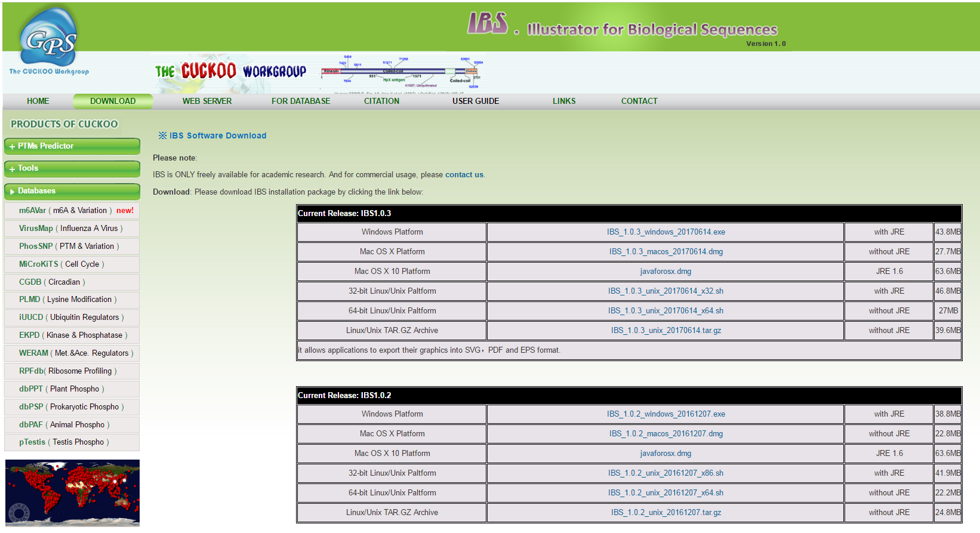Click the IBS_1.0.3_unix_20170614.tar.gz link
Viewport: 980px width, 533px height.
point(665,331)
